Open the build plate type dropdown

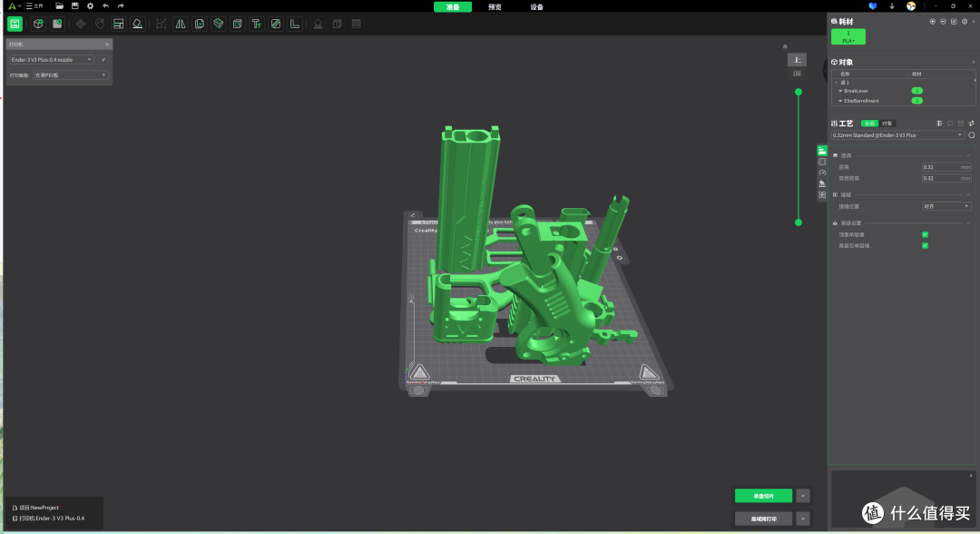click(x=71, y=75)
